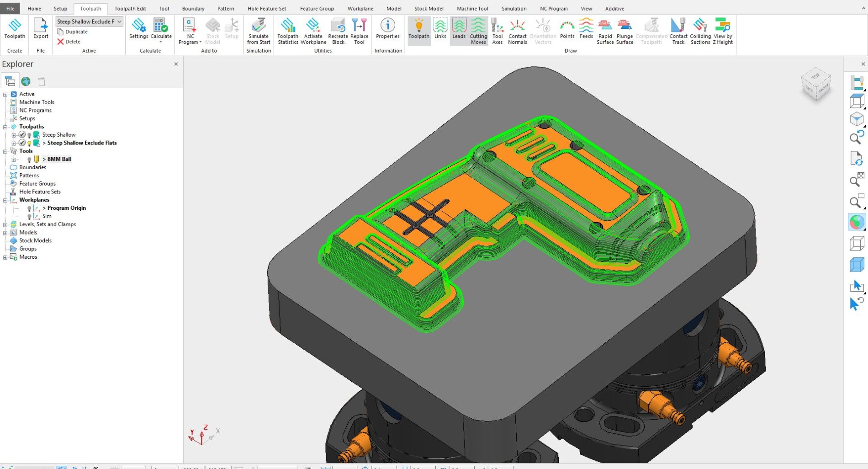The width and height of the screenshot is (868, 469).
Task: Switch to the Toolpath Edit tab
Action: 130,9
